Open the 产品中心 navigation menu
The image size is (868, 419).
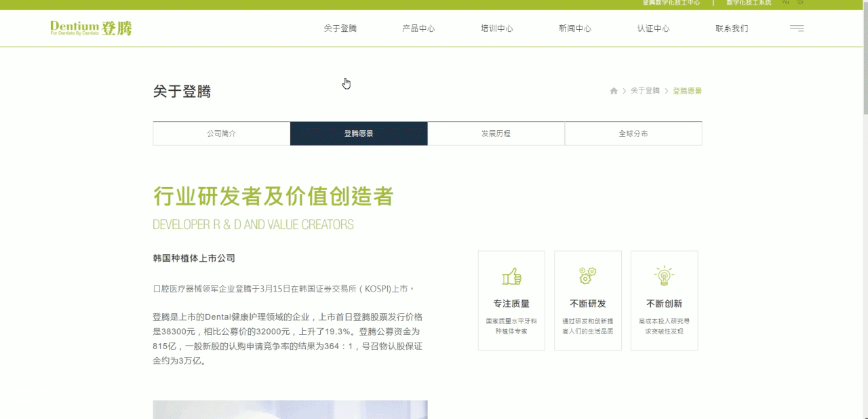pos(418,28)
